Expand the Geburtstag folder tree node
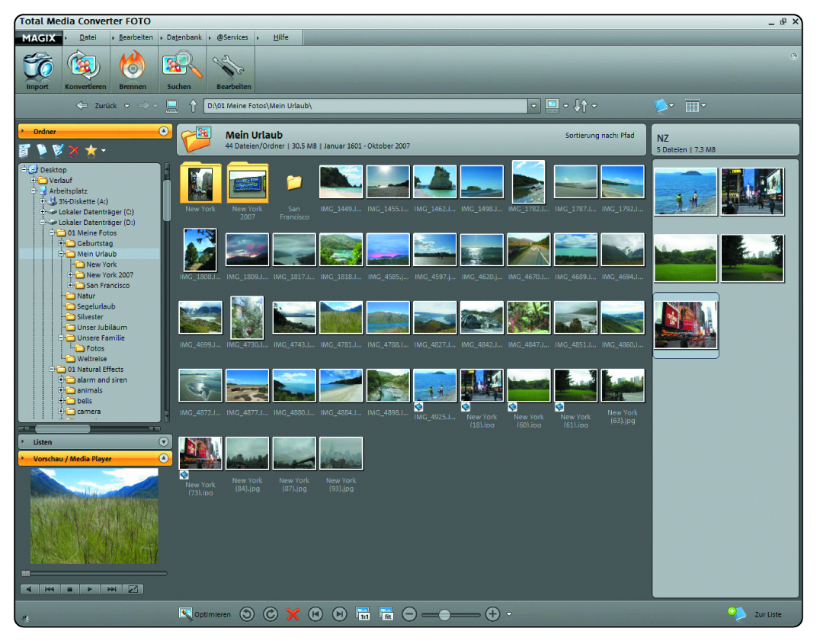The height and width of the screenshot is (644, 820). pos(62,243)
